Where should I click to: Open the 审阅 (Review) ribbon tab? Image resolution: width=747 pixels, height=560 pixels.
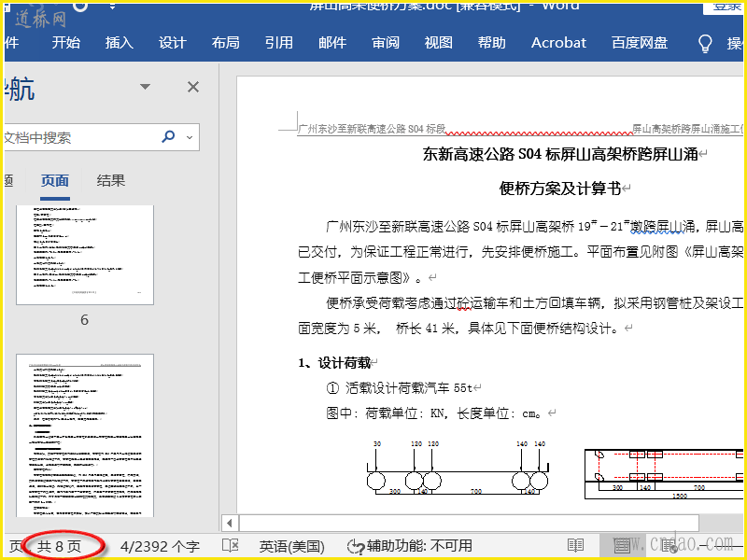click(x=386, y=43)
